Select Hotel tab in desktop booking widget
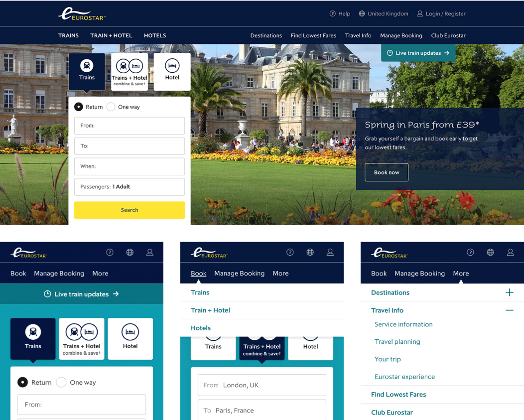The height and width of the screenshot is (420, 524). 172,71
